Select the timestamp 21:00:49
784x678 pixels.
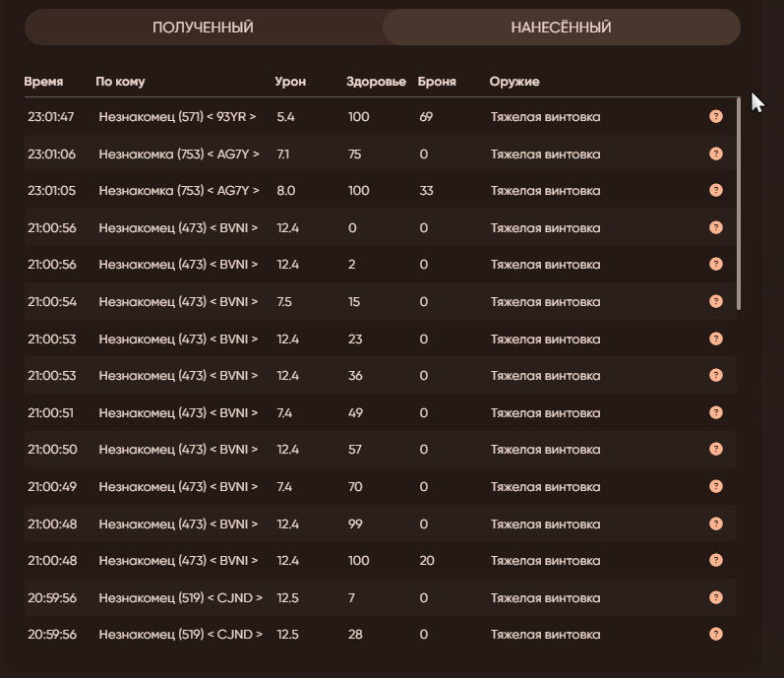(52, 487)
